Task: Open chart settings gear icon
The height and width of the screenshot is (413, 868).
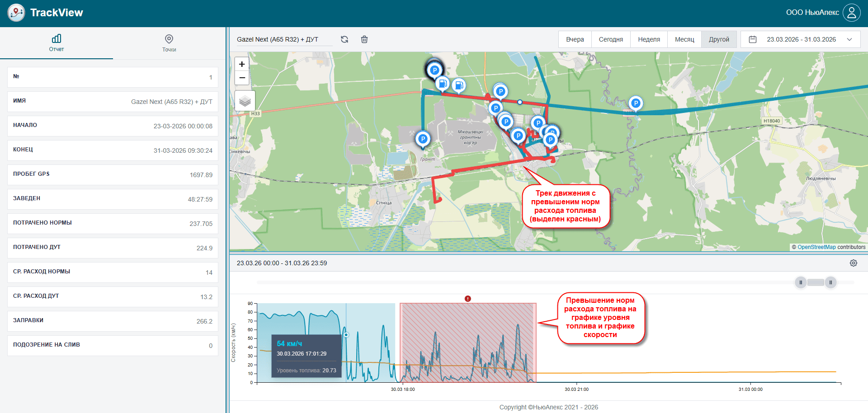Action: [x=853, y=263]
